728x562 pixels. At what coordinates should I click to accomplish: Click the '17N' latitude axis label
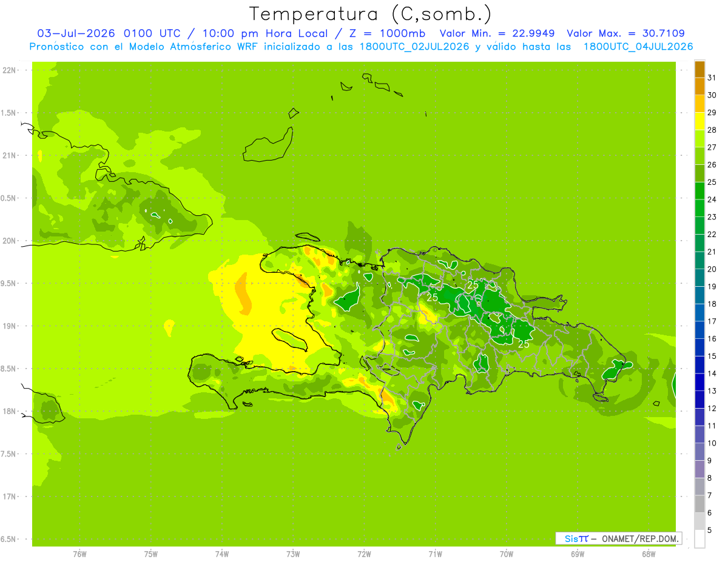[x=9, y=497]
